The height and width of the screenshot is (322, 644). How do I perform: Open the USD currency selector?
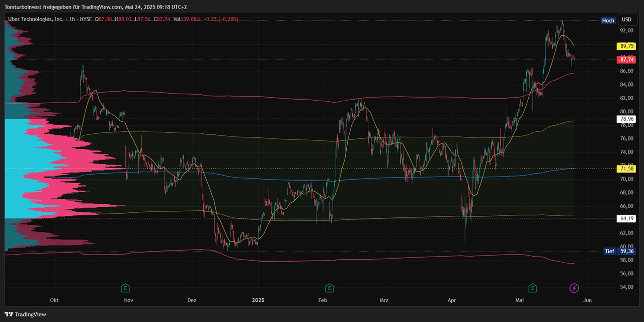tap(626, 20)
